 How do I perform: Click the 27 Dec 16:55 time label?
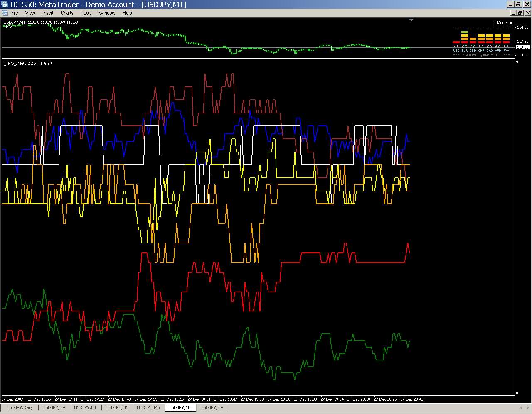coord(40,399)
